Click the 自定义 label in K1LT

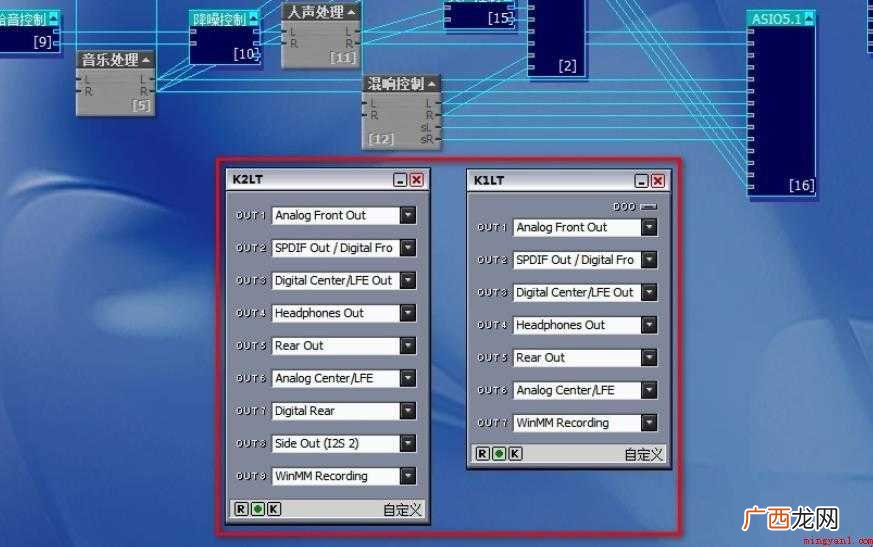(x=644, y=455)
